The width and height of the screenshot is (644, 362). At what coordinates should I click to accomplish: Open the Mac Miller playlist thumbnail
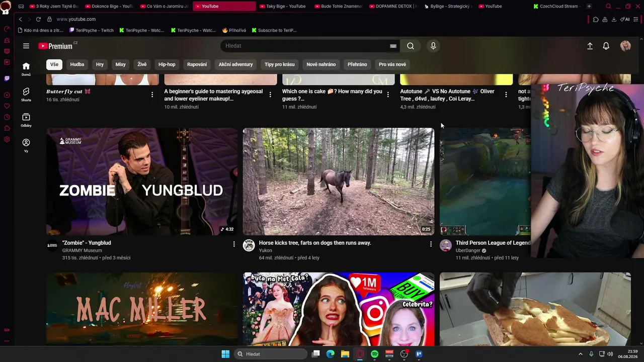(142, 309)
